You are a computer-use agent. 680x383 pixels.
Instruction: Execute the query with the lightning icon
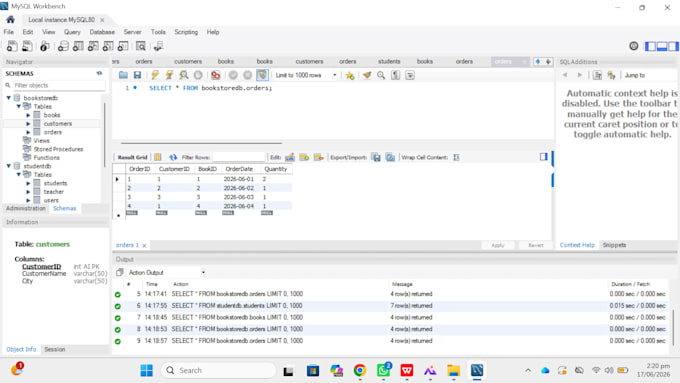pyautogui.click(x=155, y=75)
